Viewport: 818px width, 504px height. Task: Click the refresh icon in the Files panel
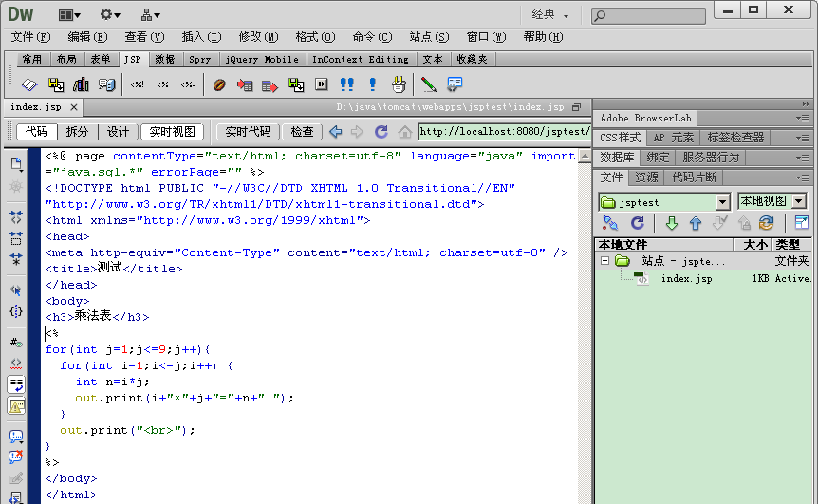tap(638, 223)
